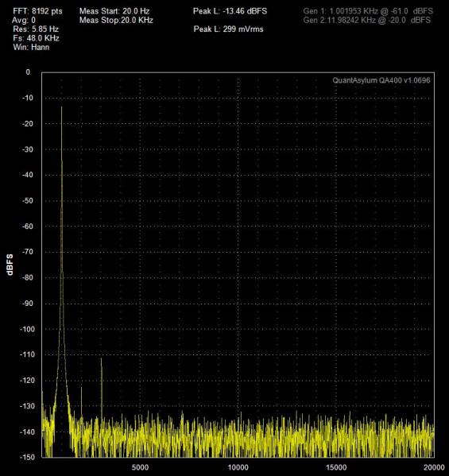The height and width of the screenshot is (476, 449).
Task: Click the Res: 5.85 Hz readout
Action: [36, 29]
